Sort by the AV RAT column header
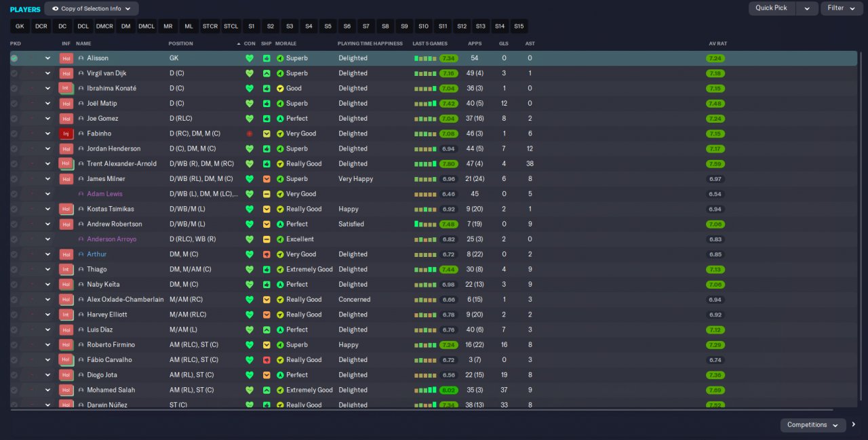The width and height of the screenshot is (868, 440). tap(717, 43)
